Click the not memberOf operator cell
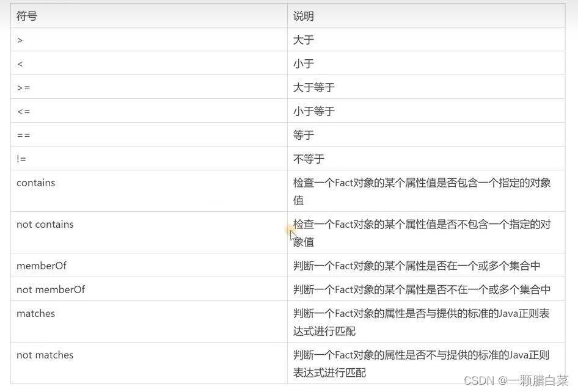Screen dimensions: 578x392 point(149,289)
